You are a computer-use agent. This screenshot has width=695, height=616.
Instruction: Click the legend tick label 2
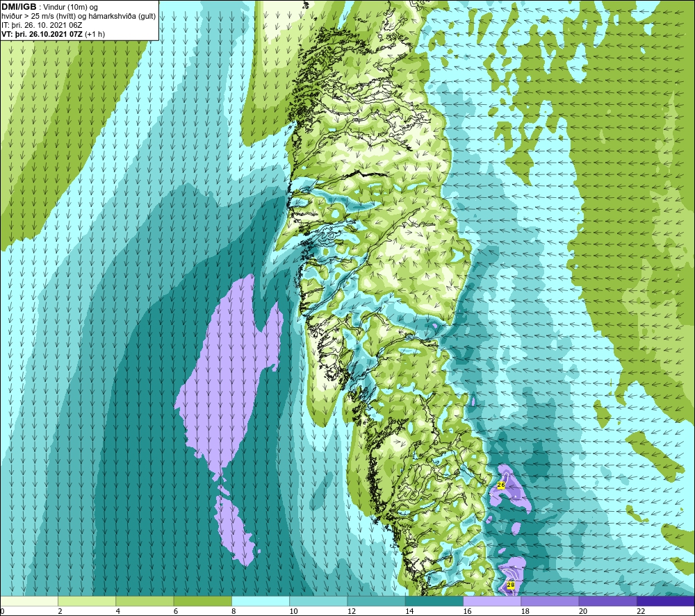pyautogui.click(x=60, y=611)
